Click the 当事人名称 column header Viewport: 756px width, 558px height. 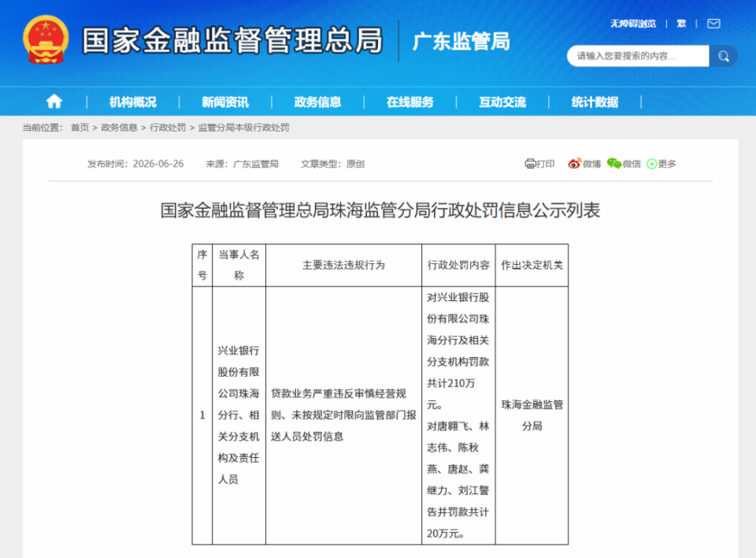click(239, 265)
